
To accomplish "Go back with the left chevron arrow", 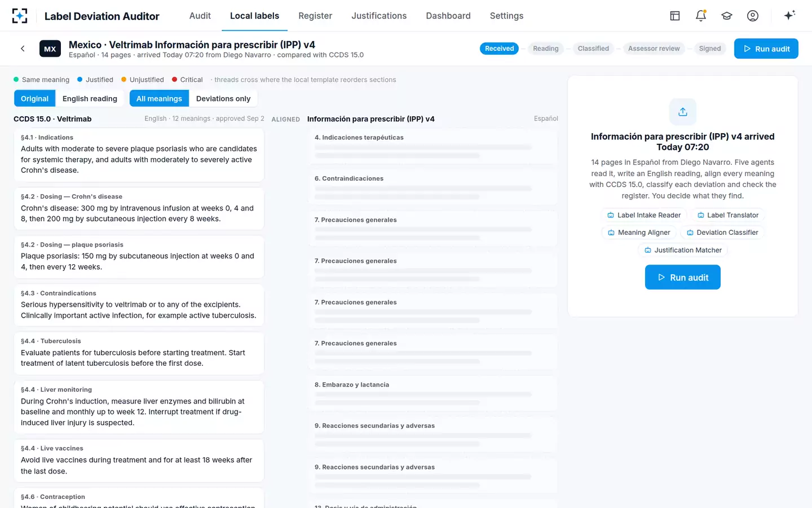I will tap(23, 49).
